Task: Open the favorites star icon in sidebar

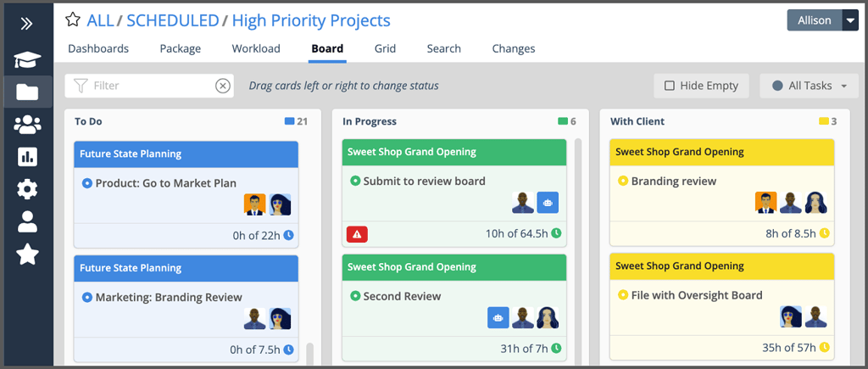Action: click(x=27, y=254)
